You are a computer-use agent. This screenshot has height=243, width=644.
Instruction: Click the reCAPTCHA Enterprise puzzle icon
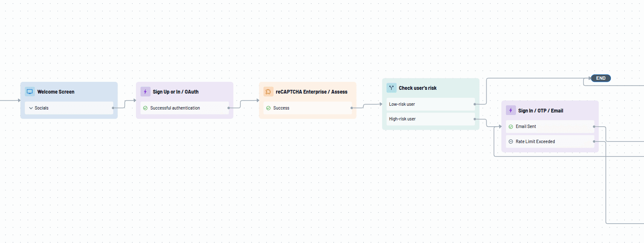tap(268, 91)
